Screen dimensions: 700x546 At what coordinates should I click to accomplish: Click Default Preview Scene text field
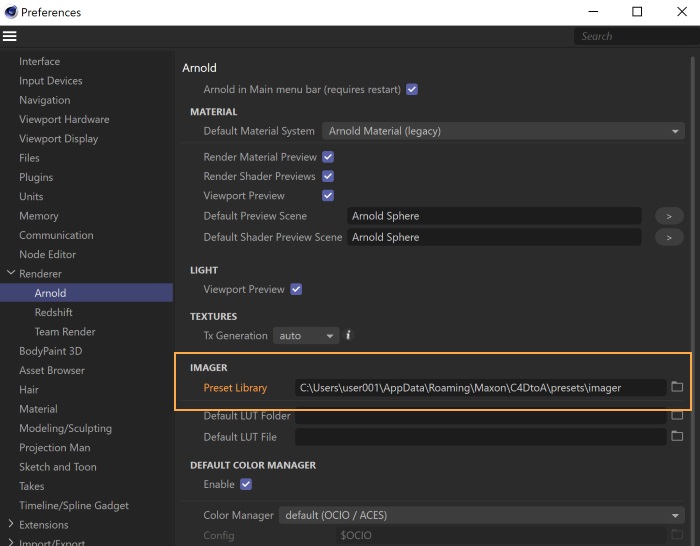click(494, 216)
